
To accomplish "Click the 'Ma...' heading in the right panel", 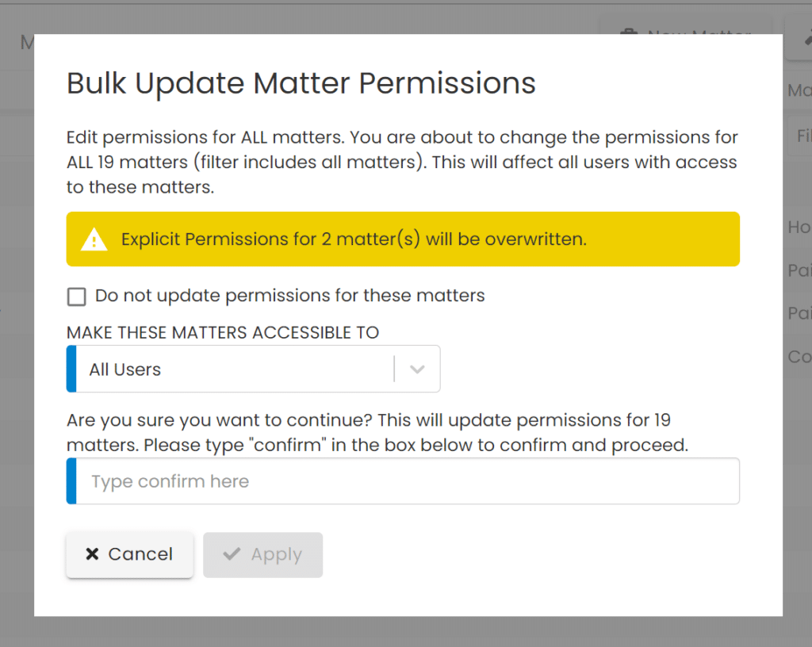I will (797, 90).
